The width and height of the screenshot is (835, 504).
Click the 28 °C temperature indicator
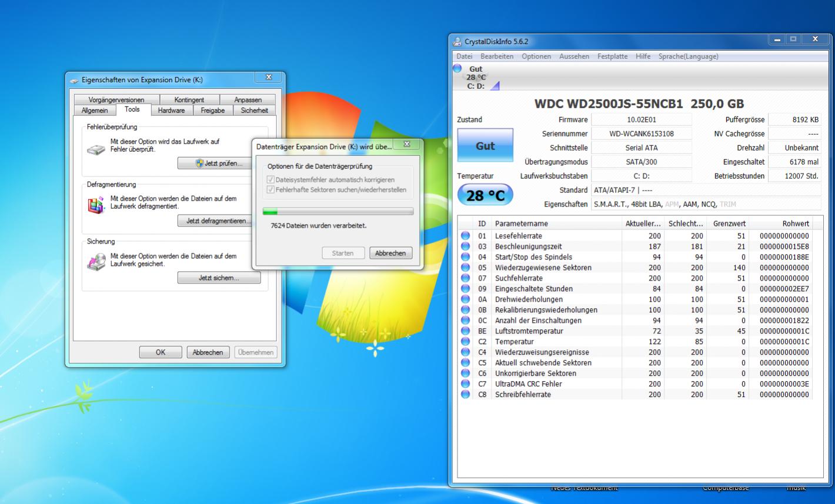point(485,196)
